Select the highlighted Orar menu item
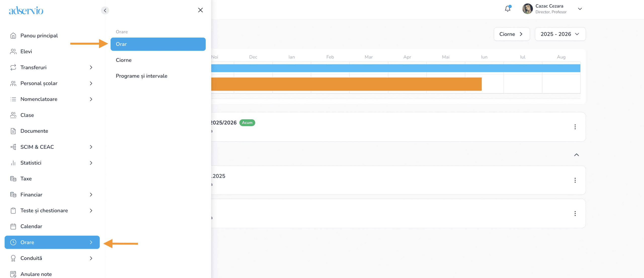Viewport: 644px width, 278px height. [x=158, y=44]
